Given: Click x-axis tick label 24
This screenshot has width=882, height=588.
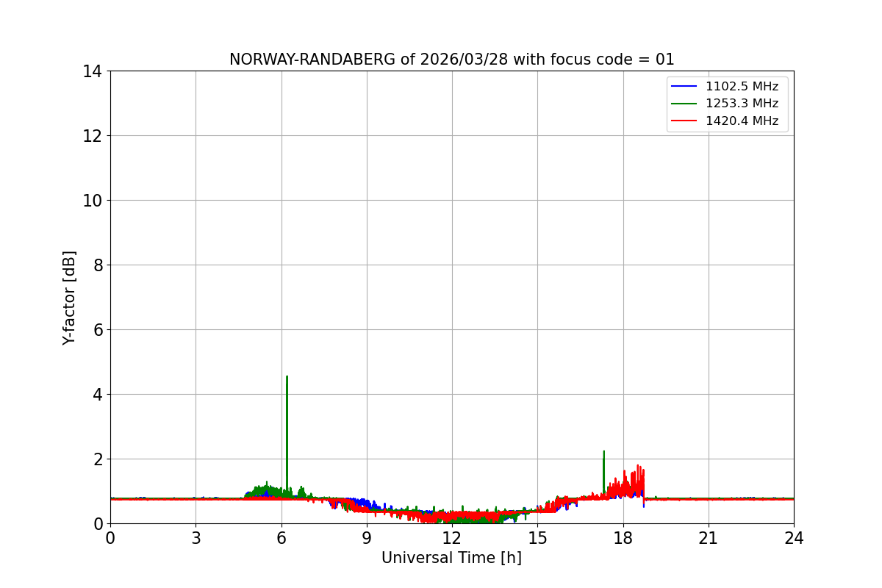Looking at the screenshot, I should pyautogui.click(x=794, y=538).
